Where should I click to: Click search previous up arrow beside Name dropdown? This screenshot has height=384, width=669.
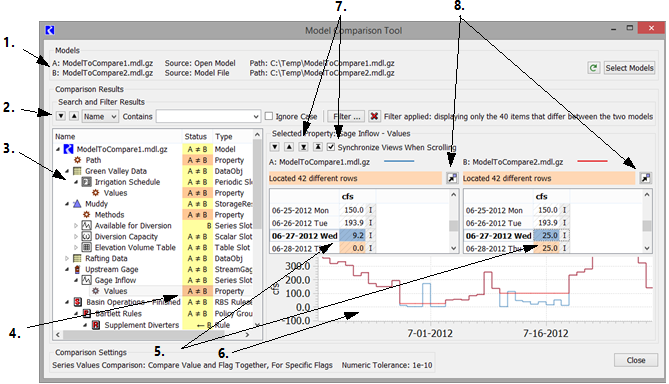pos(74,116)
